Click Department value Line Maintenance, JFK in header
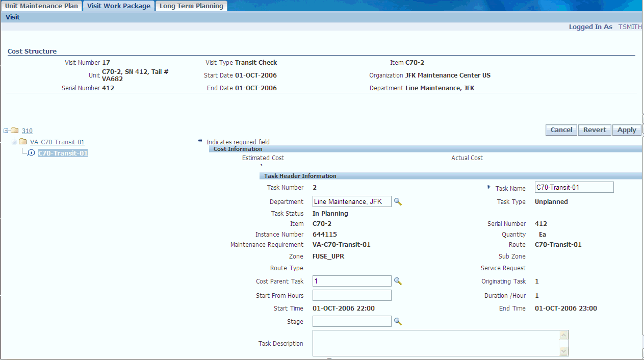Image resolution: width=644 pixels, height=360 pixels. [x=440, y=88]
